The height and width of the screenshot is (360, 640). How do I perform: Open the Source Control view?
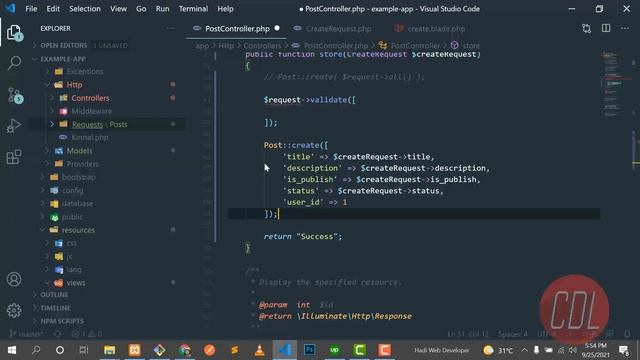(x=15, y=96)
